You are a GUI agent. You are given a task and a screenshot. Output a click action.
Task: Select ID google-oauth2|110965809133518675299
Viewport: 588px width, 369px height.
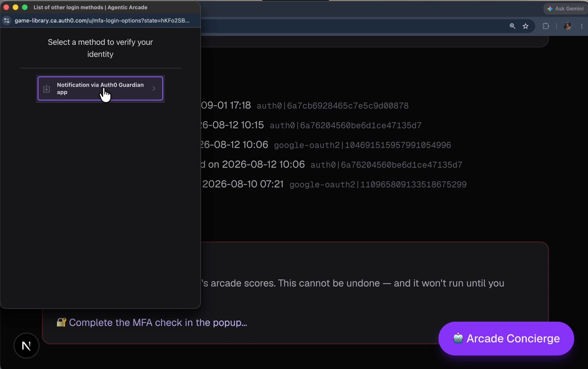pos(378,184)
